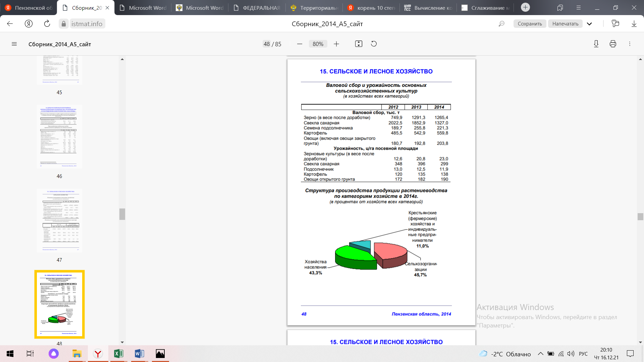This screenshot has height=362, width=644.
Task: Click the Сохранить button
Action: click(530, 24)
